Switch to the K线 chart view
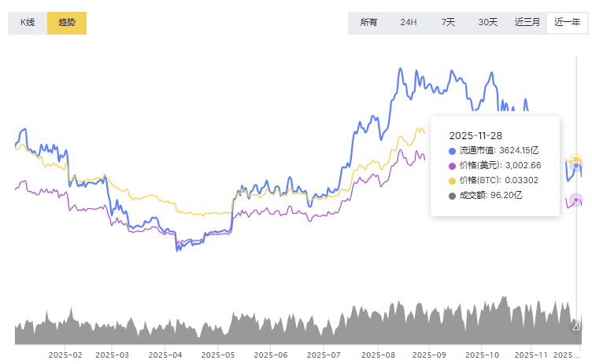The image size is (592, 364). click(28, 23)
